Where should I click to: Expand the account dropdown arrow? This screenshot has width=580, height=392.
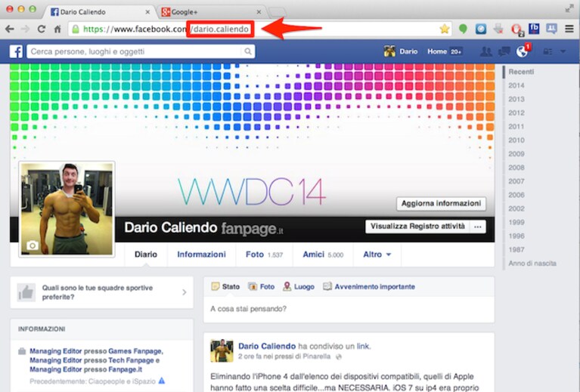click(563, 51)
